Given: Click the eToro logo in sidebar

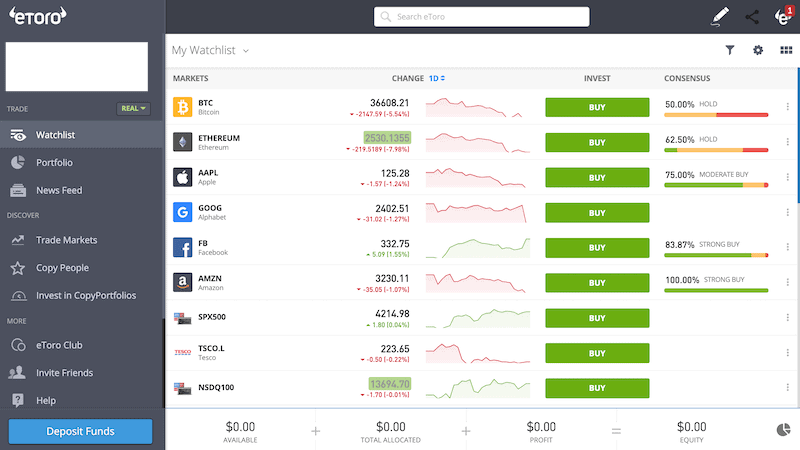Looking at the screenshot, I should (x=37, y=16).
